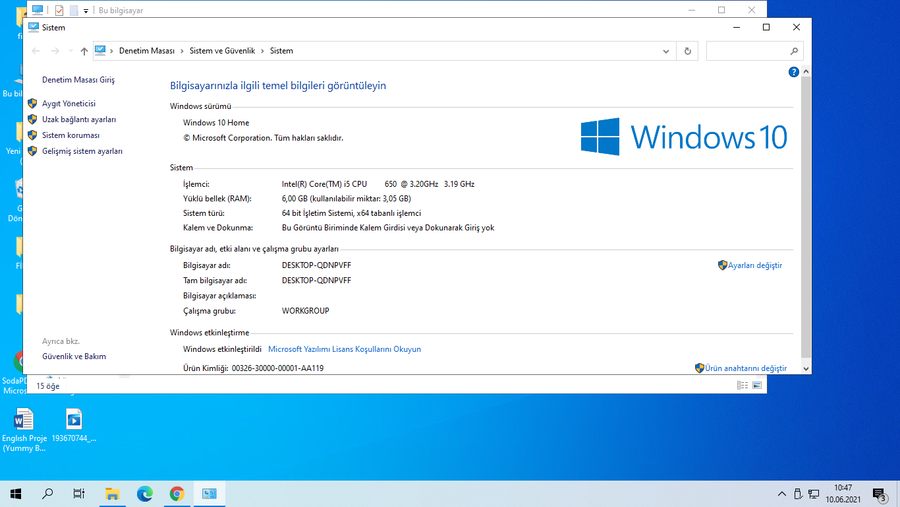Image resolution: width=900 pixels, height=507 pixels.
Task: Click Ürün anahtarını değiştir link
Action: [x=746, y=368]
